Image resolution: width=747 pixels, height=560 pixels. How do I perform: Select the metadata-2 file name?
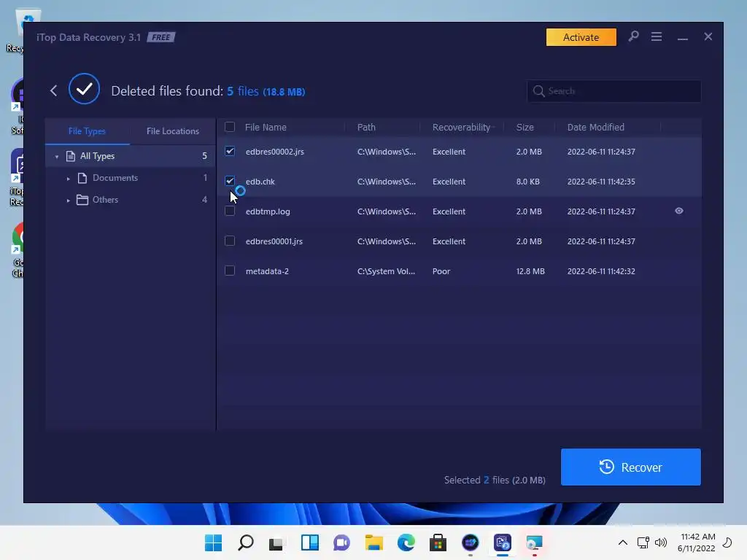click(x=267, y=271)
